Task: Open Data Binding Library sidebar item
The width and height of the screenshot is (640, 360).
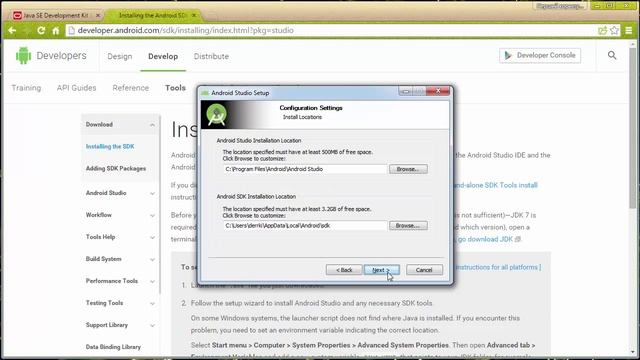Action: [x=113, y=347]
